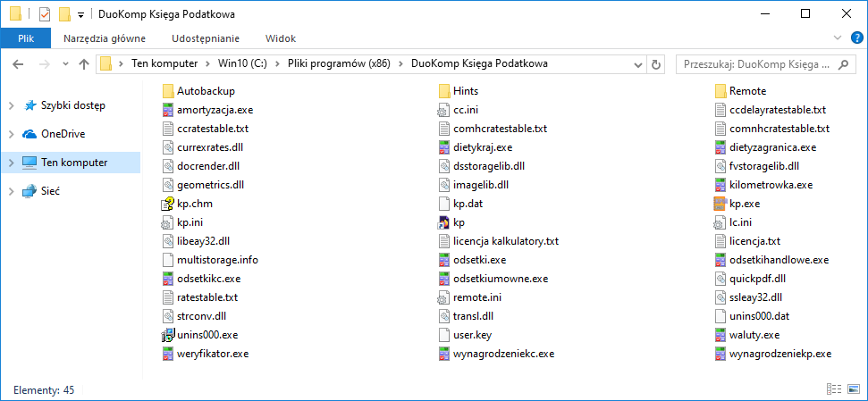Click the kp shortcut icon
This screenshot has width=868, height=401.
point(444,222)
